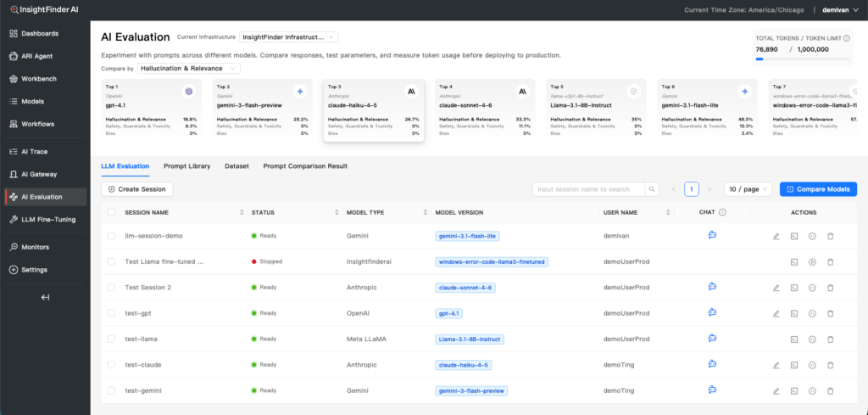Open chat for test-gemini session
Image resolution: width=868 pixels, height=415 pixels.
tap(712, 390)
